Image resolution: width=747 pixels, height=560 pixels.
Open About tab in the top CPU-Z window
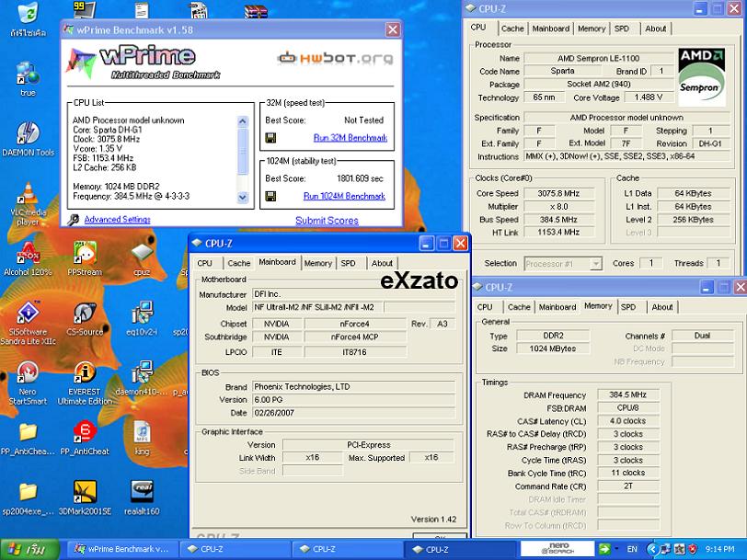tap(656, 29)
